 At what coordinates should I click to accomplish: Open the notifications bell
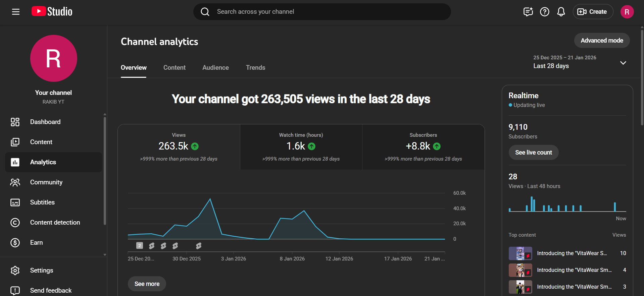(x=561, y=12)
